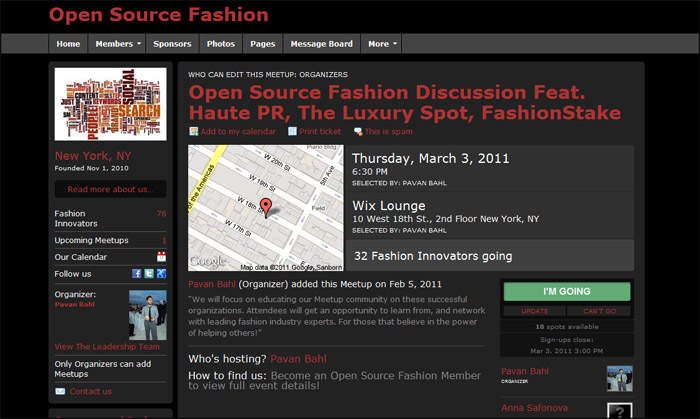Open Pavan Bahl in the attendee list
Screen dimensions: 700x419
[525, 371]
